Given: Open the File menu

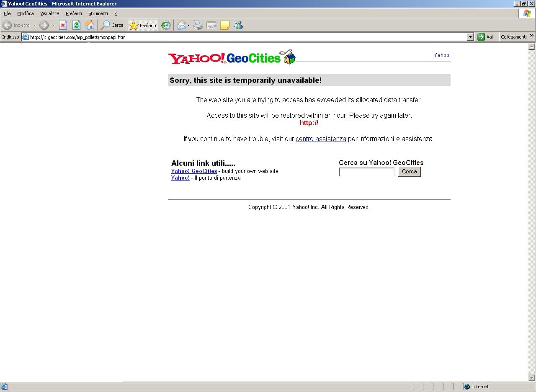Looking at the screenshot, I should (x=7, y=13).
